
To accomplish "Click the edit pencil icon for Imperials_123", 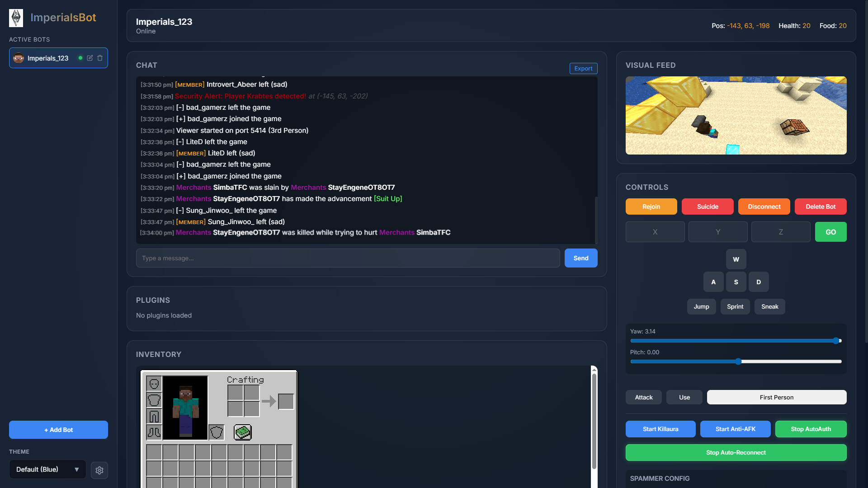I will pyautogui.click(x=90, y=58).
